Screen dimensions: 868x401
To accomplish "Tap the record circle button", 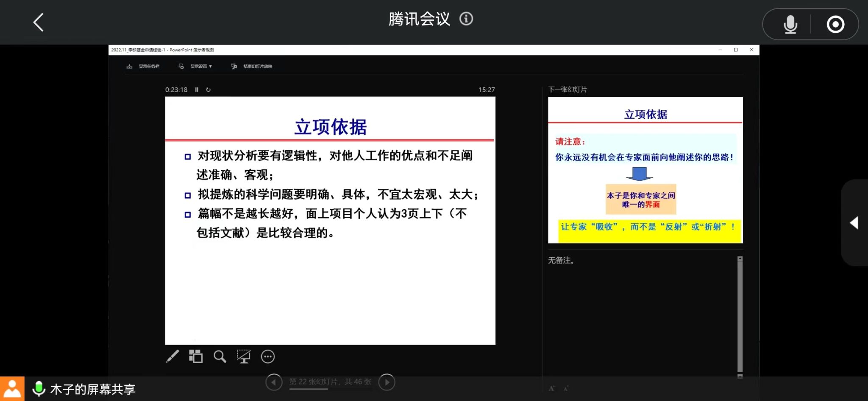I will click(835, 24).
